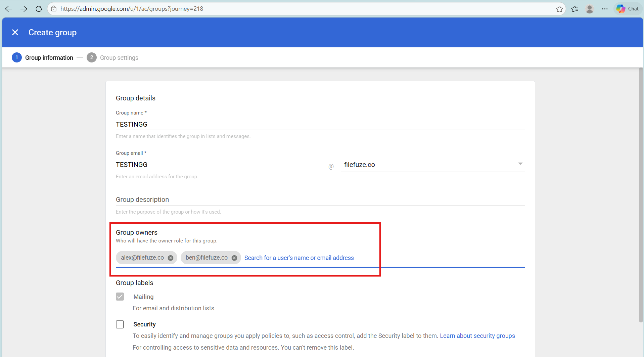Bookmark this page with the star icon

559,9
